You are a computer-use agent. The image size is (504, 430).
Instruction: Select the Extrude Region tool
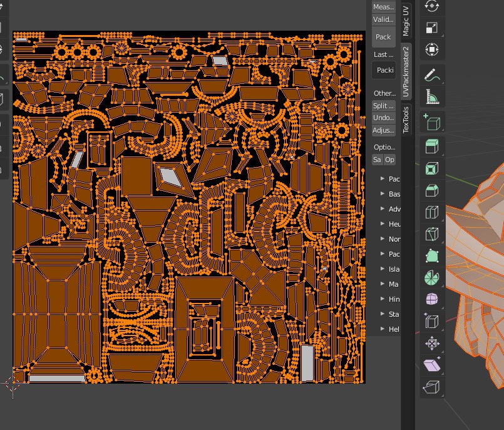coord(431,146)
